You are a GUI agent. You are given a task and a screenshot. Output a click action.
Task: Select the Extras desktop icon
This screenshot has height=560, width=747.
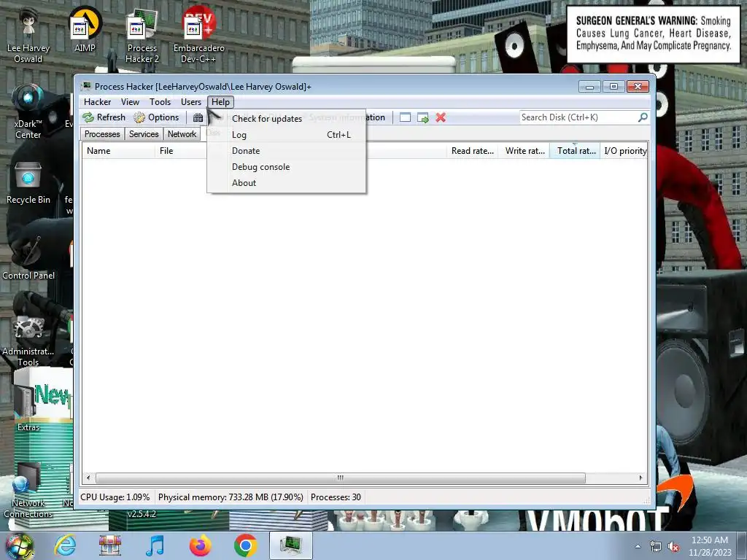[x=28, y=408]
